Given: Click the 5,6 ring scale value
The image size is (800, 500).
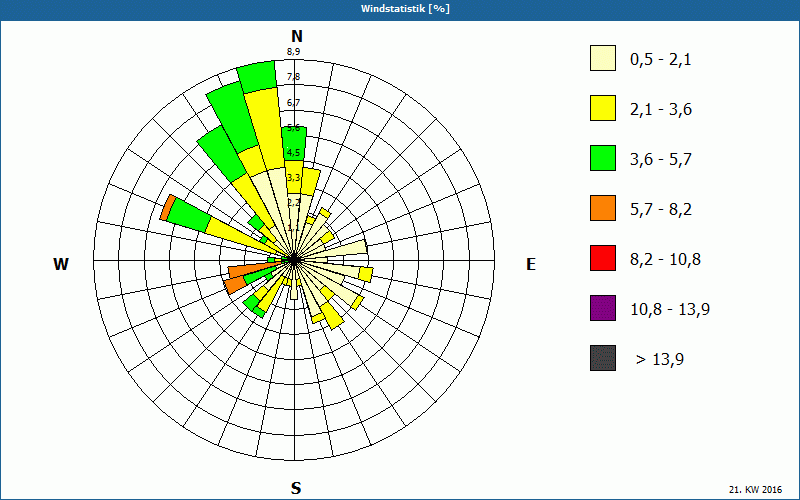Looking at the screenshot, I should point(293,128).
